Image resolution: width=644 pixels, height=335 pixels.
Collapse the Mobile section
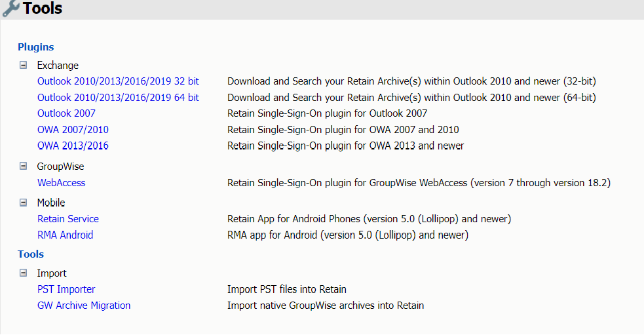(x=24, y=203)
